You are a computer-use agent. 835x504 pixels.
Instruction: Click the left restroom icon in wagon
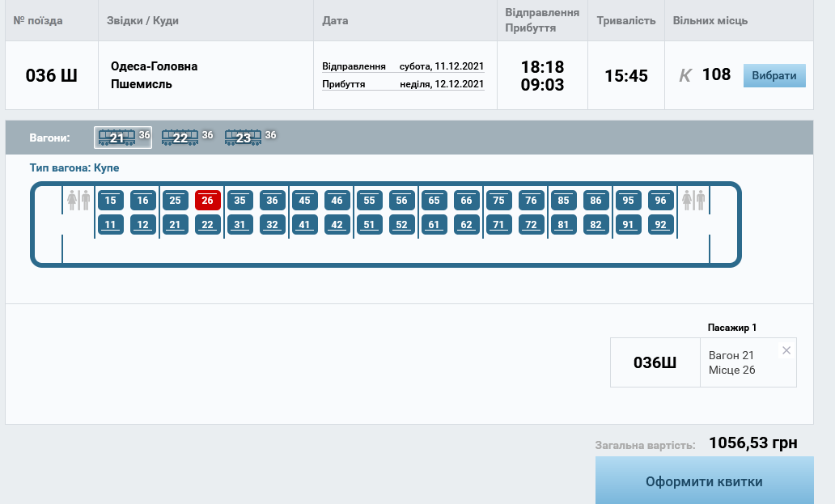[x=78, y=200]
